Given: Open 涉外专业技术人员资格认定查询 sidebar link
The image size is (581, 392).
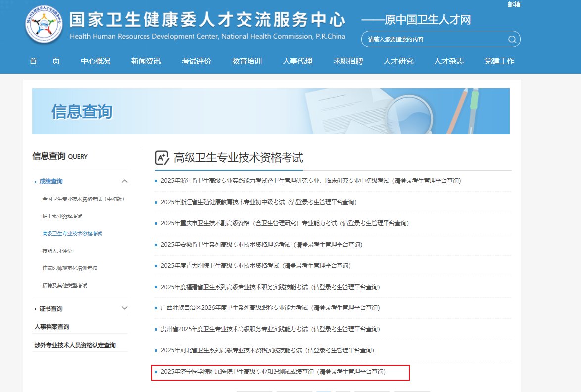Looking at the screenshot, I should point(75,345).
